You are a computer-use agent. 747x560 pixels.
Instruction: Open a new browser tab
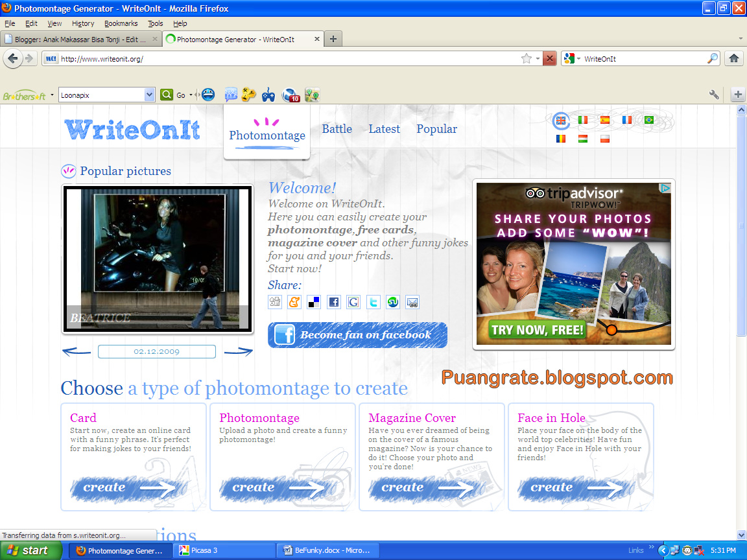(333, 39)
